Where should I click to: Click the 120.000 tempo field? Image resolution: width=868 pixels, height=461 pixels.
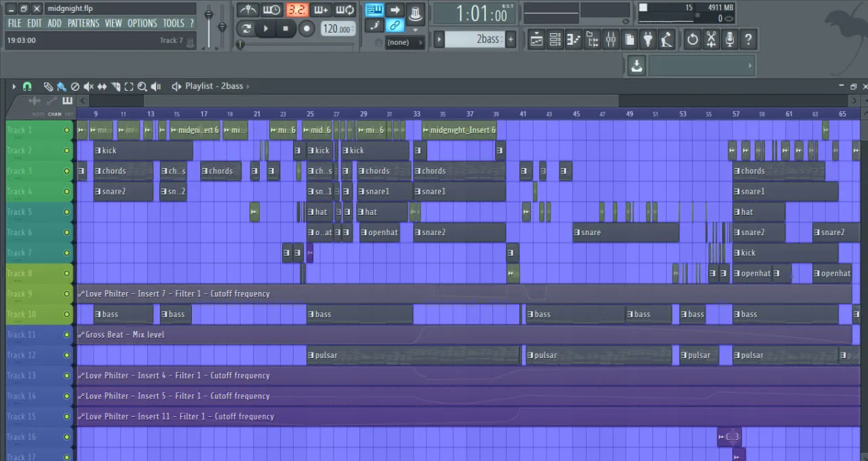tap(337, 28)
